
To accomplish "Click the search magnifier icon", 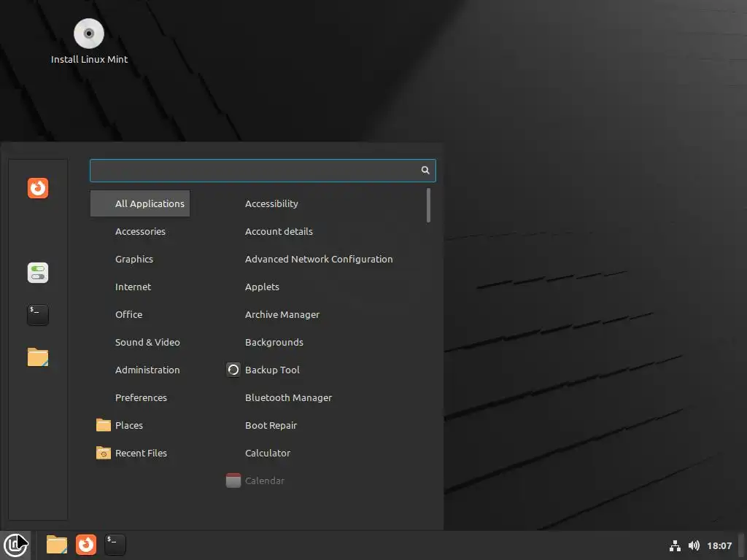I will (425, 171).
